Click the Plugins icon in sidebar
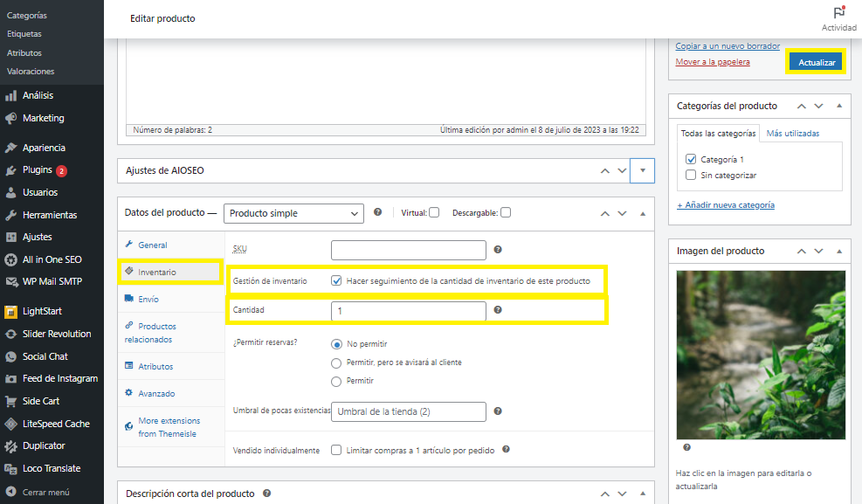This screenshot has height=504, width=862. [x=11, y=170]
